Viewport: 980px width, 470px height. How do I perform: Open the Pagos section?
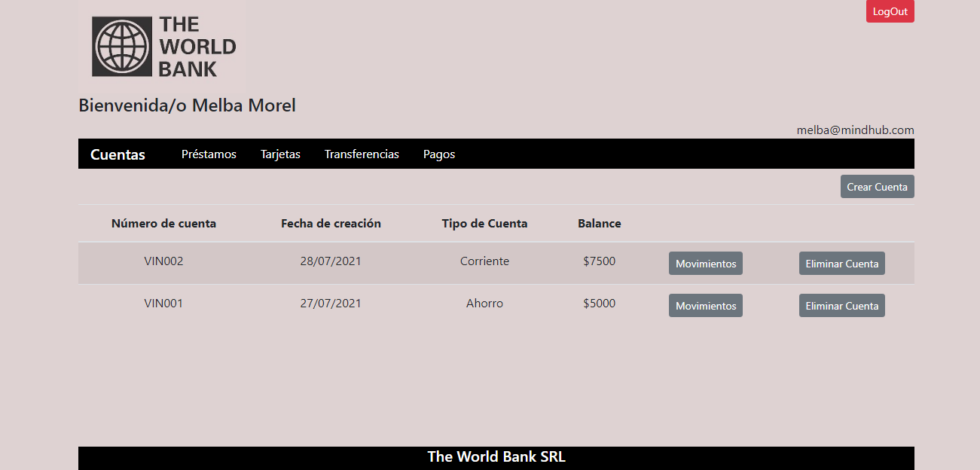click(439, 154)
